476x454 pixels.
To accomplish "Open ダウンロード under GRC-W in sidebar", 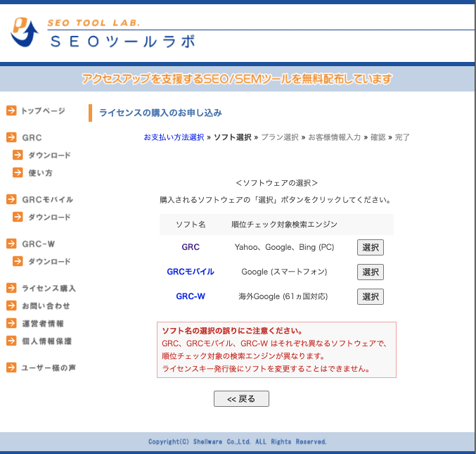I will pos(49,262).
